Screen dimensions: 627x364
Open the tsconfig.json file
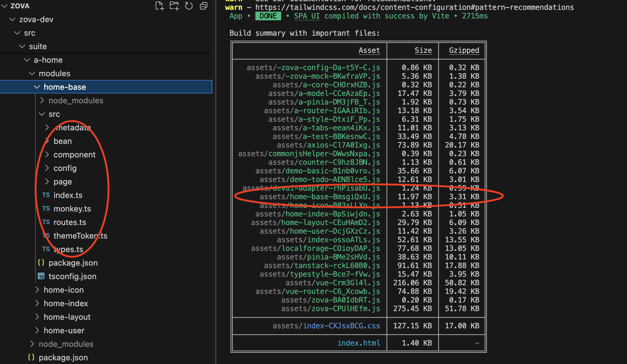(72, 276)
